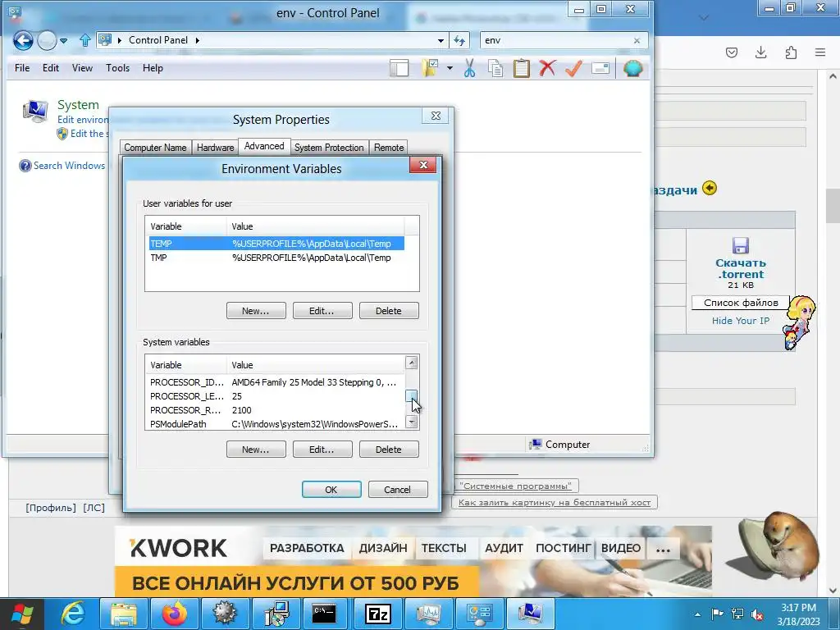This screenshot has height=630, width=840.
Task: Show hidden tray icons arrow
Action: tap(697, 615)
